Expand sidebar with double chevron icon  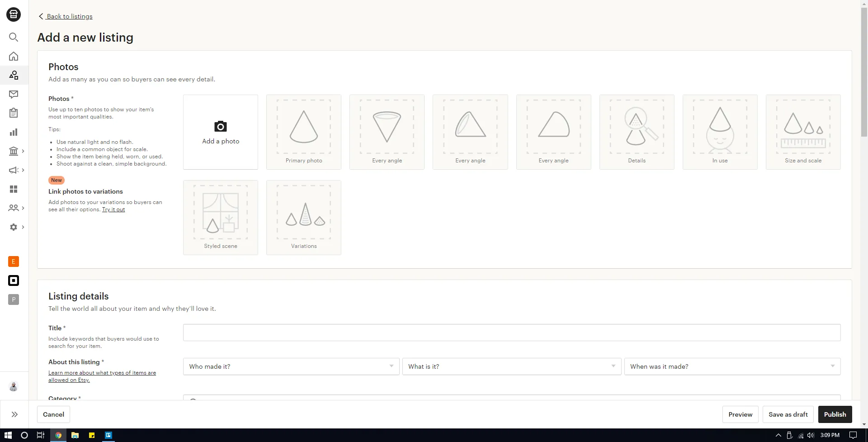pos(14,414)
